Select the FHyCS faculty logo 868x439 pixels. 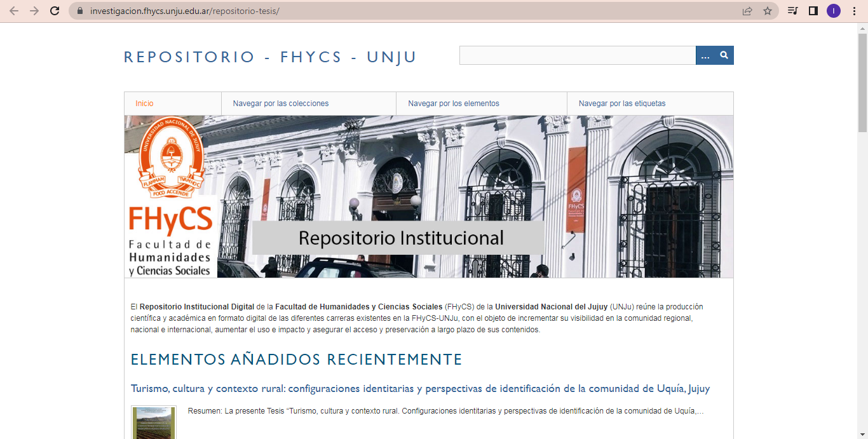[170, 196]
